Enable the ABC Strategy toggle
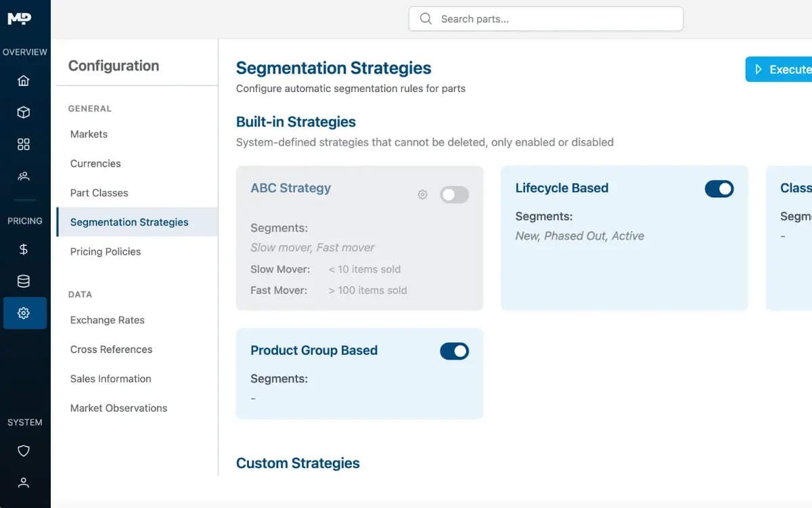 pos(454,194)
